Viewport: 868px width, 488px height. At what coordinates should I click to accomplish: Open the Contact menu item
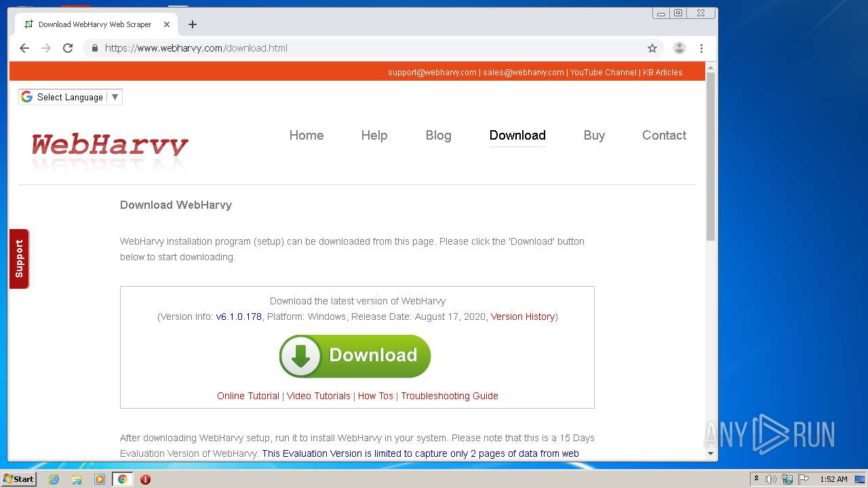[x=664, y=135]
